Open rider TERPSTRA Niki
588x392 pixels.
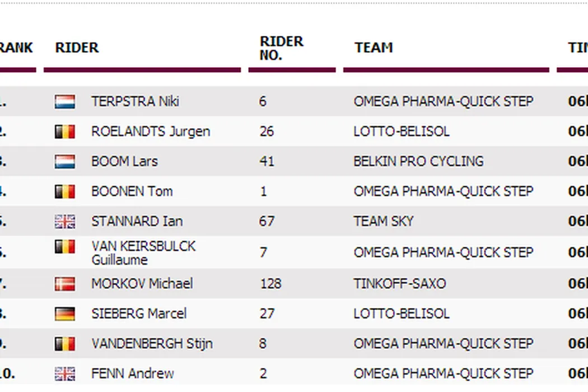[x=135, y=102]
